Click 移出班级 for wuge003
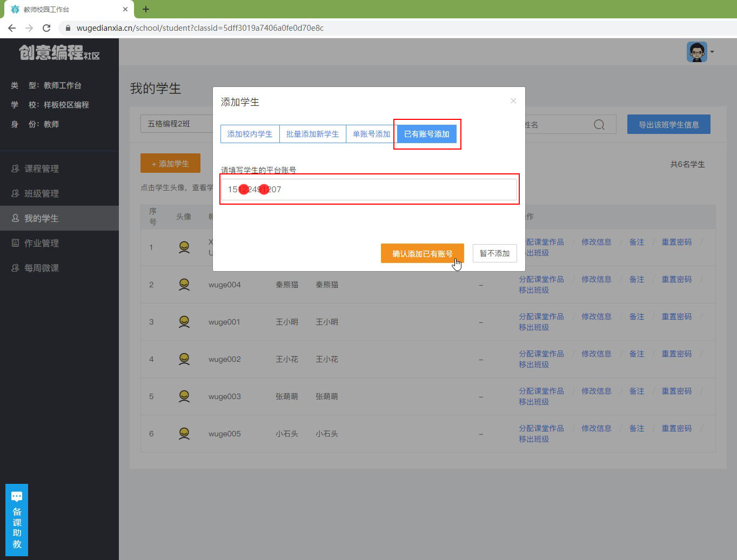Image resolution: width=737 pixels, height=560 pixels. (534, 402)
